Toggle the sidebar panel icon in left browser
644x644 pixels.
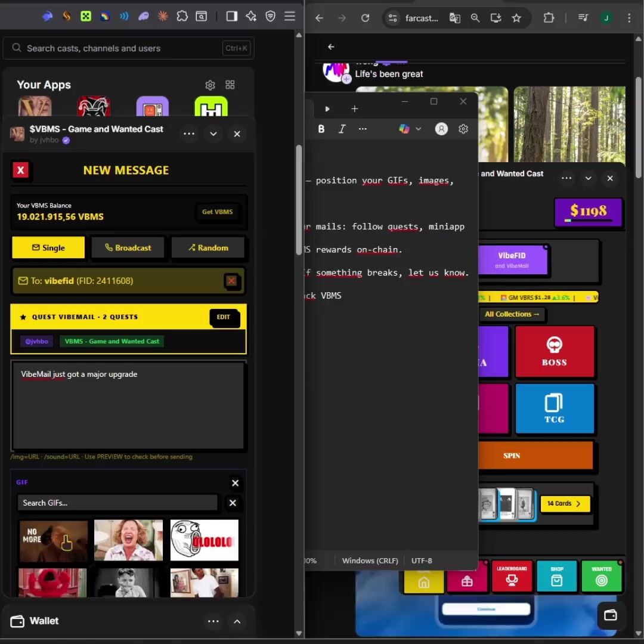tap(231, 17)
